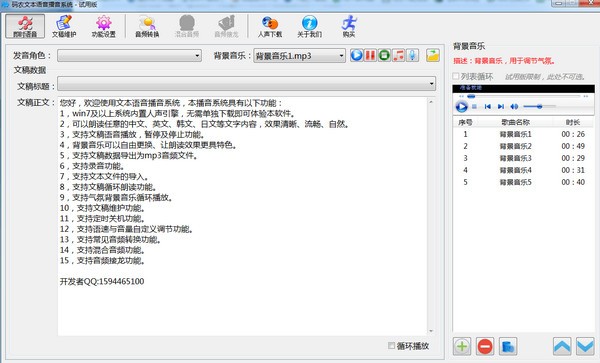The image size is (600, 363).
Task: Move selected track up with arrow
Action: tap(562, 347)
